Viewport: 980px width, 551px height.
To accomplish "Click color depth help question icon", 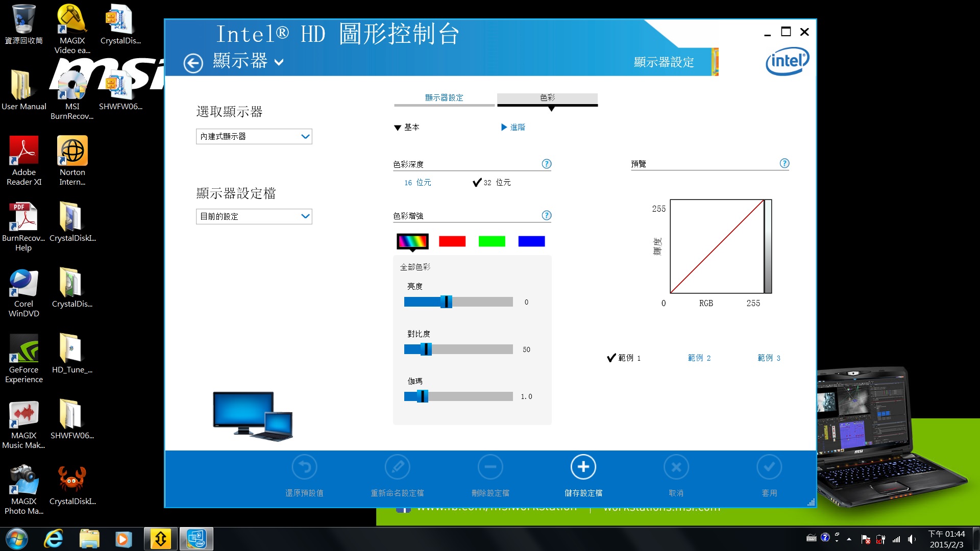I will 546,164.
